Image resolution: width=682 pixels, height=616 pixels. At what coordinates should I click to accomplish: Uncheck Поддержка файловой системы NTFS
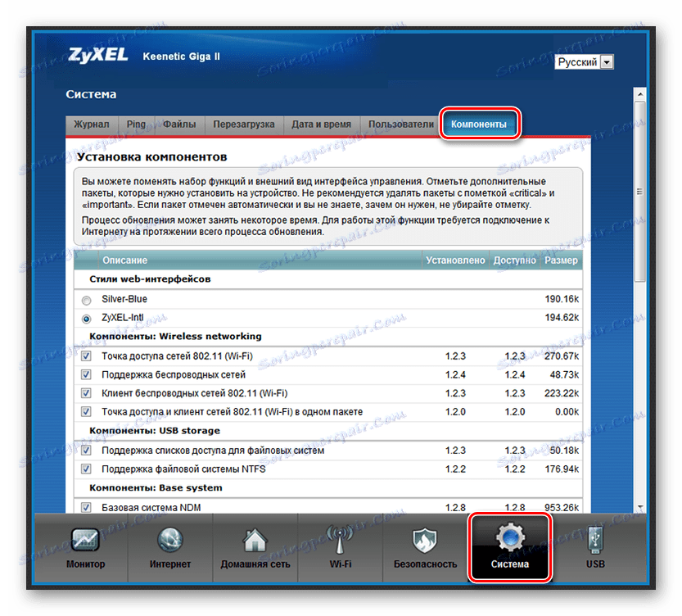(86, 469)
